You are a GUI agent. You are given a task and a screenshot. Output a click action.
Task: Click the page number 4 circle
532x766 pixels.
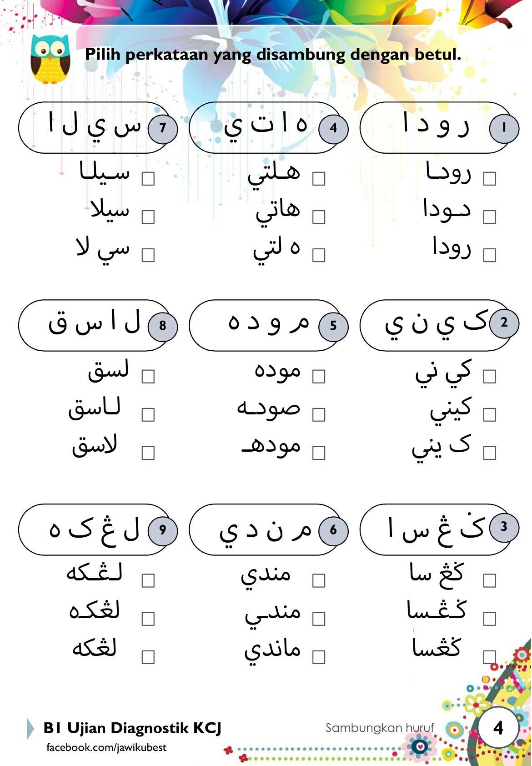tap(498, 727)
